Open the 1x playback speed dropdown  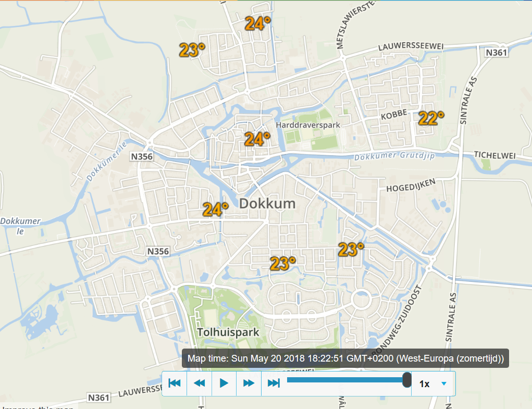click(444, 383)
